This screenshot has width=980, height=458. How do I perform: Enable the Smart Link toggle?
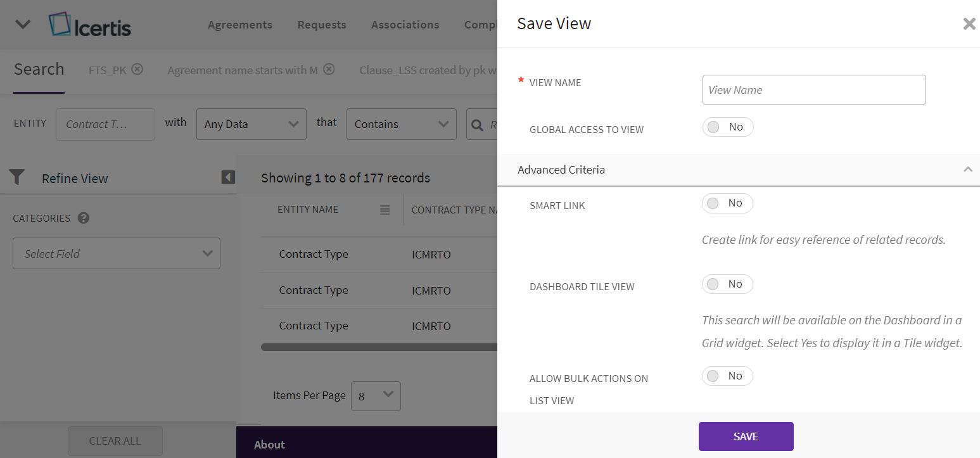(727, 203)
